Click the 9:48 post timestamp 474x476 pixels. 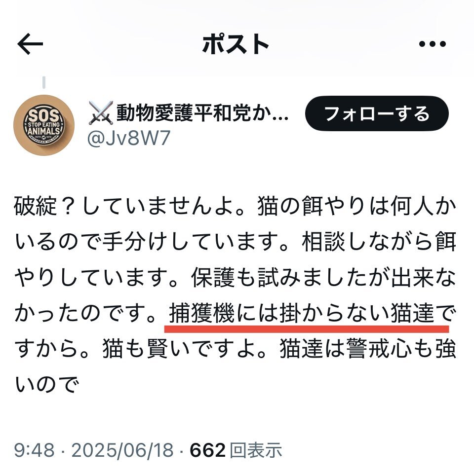click(35, 450)
